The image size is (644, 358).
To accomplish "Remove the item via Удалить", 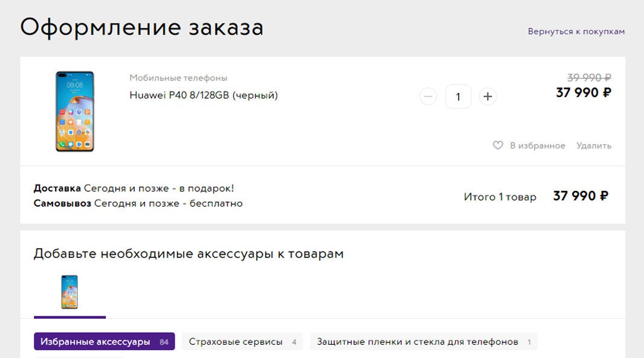I will [593, 145].
